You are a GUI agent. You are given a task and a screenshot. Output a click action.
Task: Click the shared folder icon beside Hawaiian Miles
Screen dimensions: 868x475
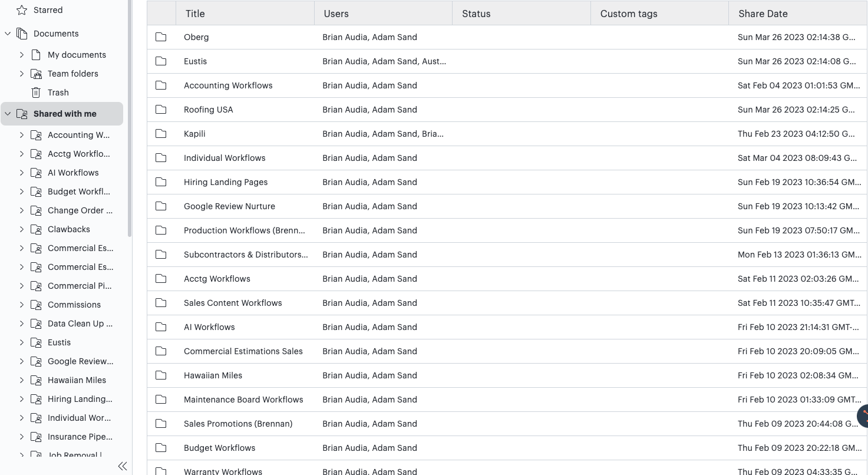tap(36, 380)
